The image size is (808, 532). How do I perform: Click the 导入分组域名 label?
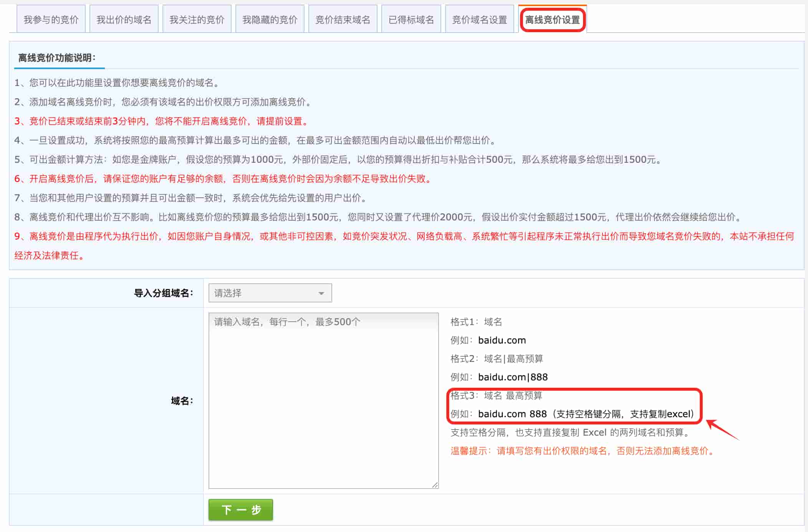pyautogui.click(x=163, y=292)
